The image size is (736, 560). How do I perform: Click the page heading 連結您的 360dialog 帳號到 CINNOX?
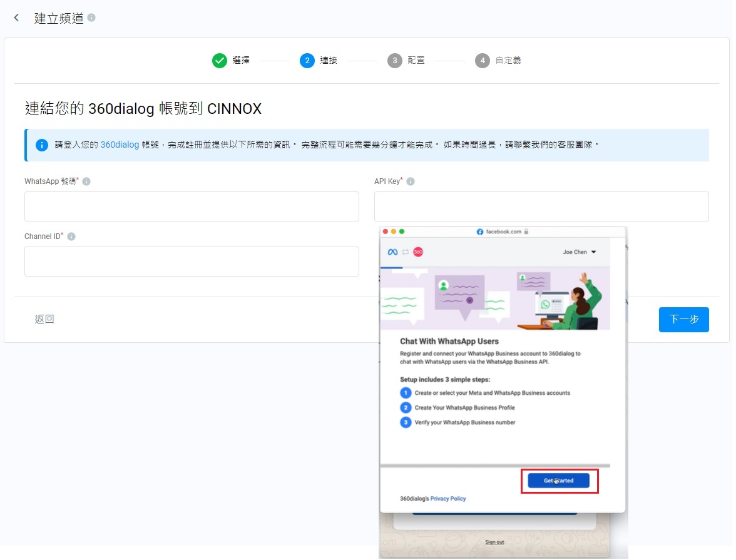pyautogui.click(x=143, y=108)
